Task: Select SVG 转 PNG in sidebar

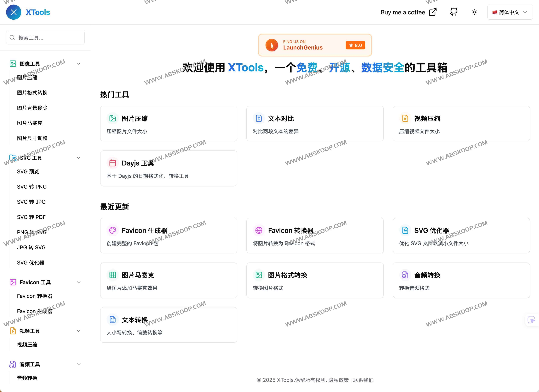Action: (32, 186)
